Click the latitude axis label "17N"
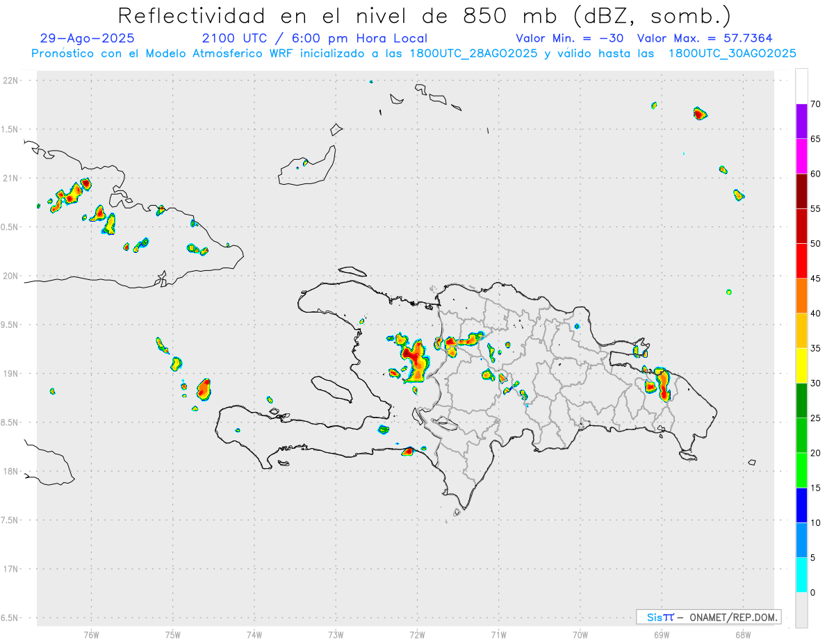Viewport: 834px width, 644px height. (11, 569)
